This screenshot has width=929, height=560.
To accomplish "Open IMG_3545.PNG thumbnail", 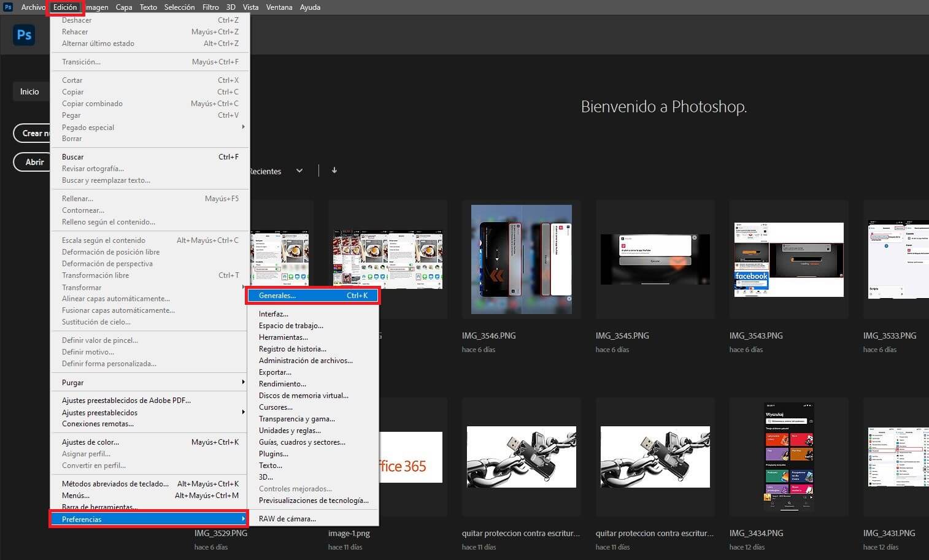I will [x=655, y=259].
